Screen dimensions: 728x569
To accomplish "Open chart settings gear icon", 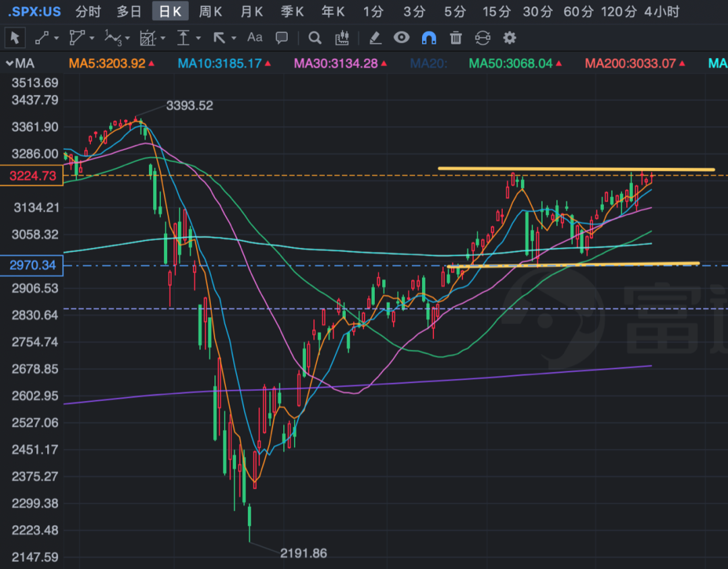I will (x=510, y=38).
